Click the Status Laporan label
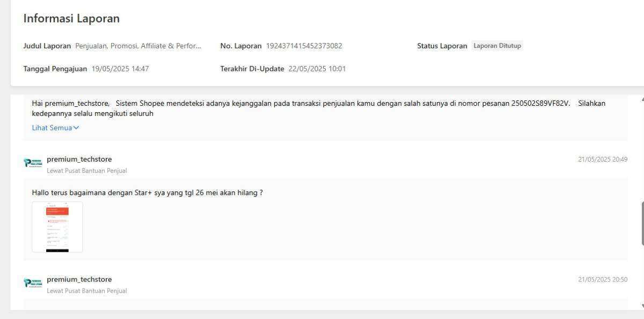 [442, 46]
